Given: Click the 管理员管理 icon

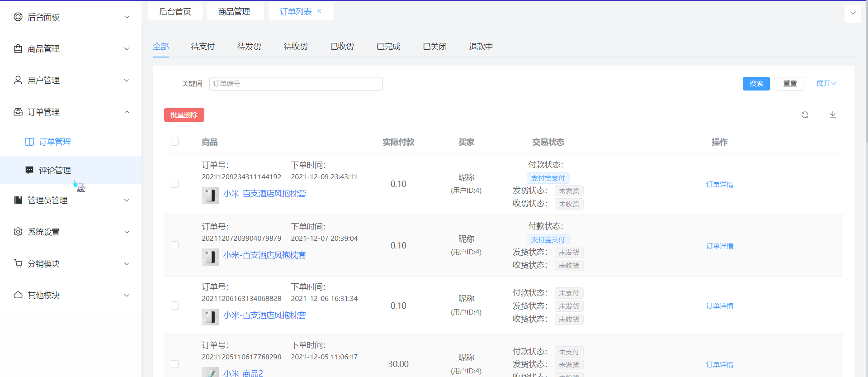Looking at the screenshot, I should click(18, 200).
